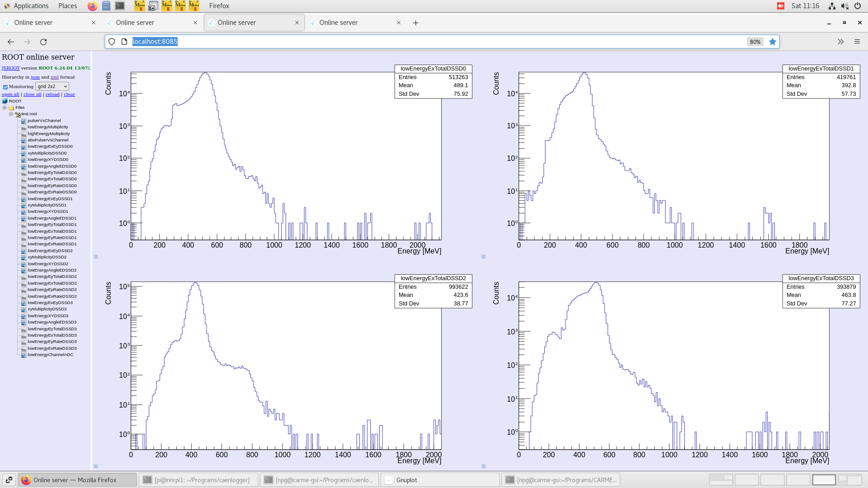This screenshot has height=488, width=868.
Task: Click the 'reload' hierarchy link
Action: [x=52, y=94]
